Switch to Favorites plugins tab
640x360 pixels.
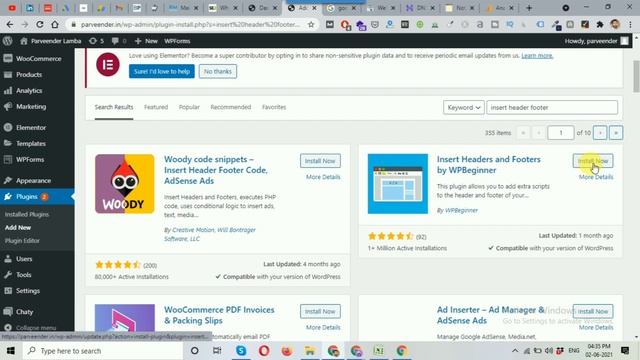(x=274, y=107)
